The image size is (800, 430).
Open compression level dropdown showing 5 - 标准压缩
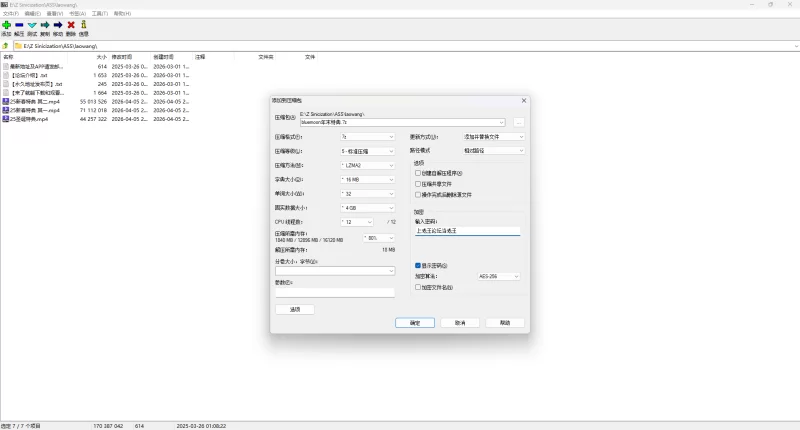click(x=367, y=151)
